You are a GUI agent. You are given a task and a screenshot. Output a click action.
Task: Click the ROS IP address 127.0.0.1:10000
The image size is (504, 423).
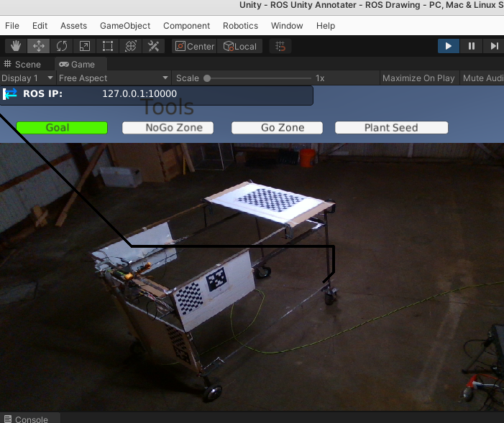tap(139, 94)
